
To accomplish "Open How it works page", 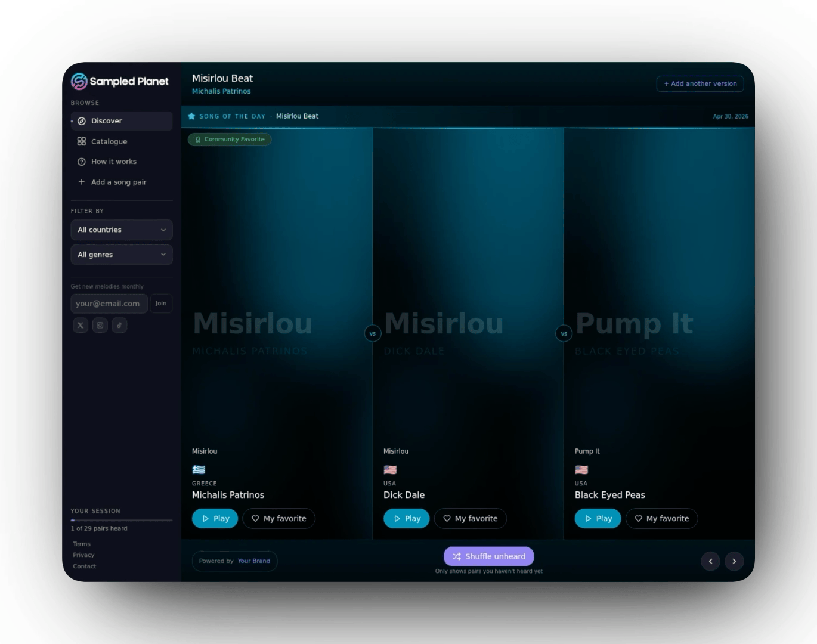I will pos(113,162).
